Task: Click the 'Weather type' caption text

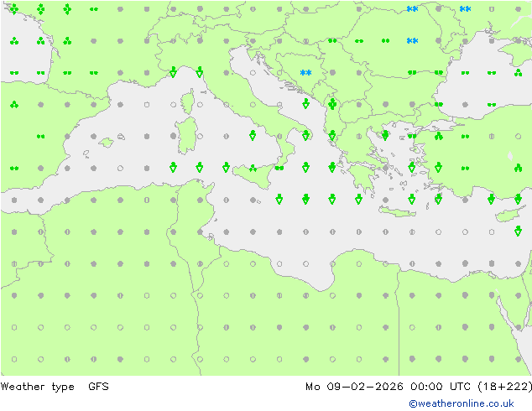Action: click(37, 387)
